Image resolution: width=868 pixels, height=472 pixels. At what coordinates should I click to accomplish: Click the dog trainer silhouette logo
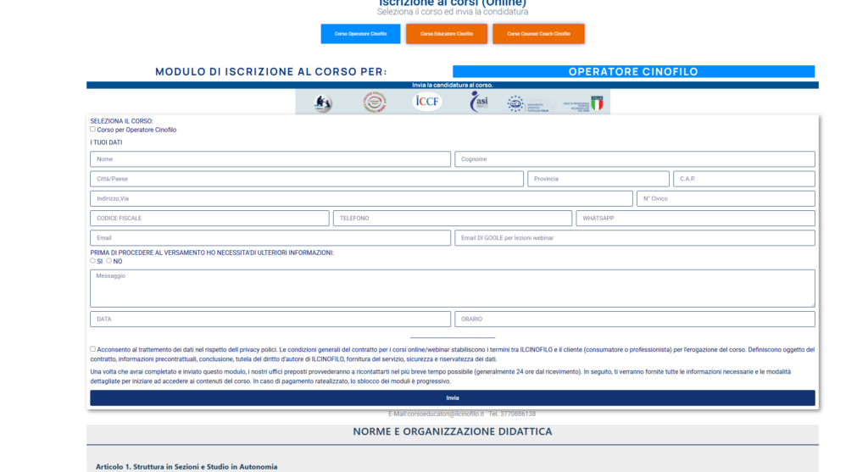point(323,103)
